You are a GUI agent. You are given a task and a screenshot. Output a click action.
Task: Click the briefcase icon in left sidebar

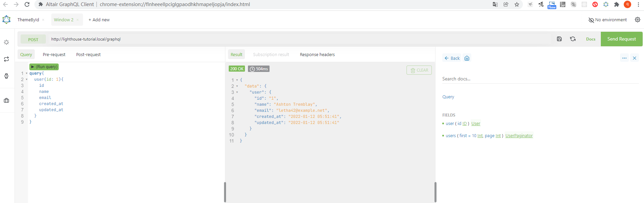tap(6, 100)
